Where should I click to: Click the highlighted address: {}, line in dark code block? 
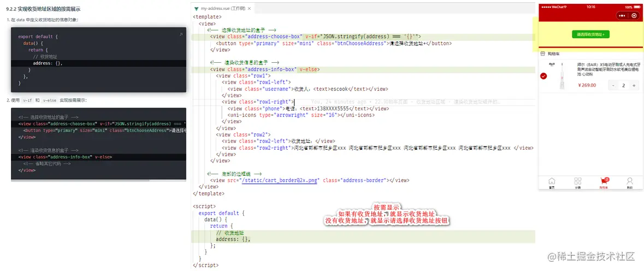pyautogui.click(x=98, y=63)
